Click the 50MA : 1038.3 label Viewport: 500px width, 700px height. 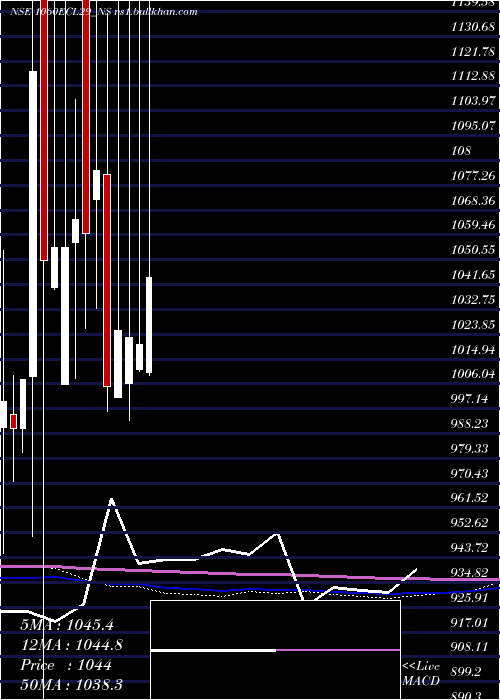pos(71,685)
